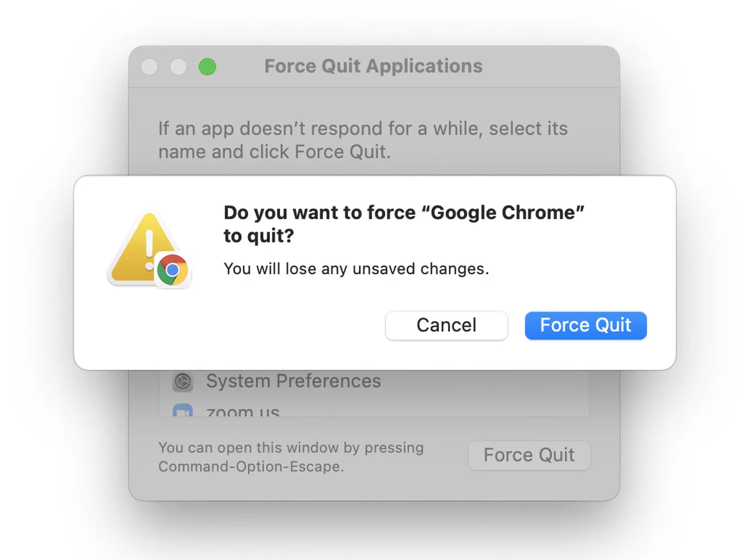Screen dimensions: 747x560
Task: Cancel the force quit dialog
Action: pos(446,325)
